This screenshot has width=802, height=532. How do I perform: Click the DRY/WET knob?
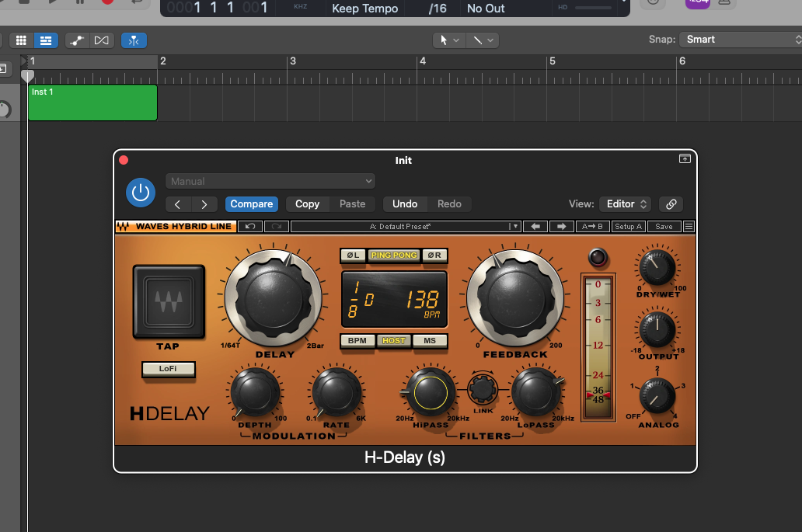657,268
